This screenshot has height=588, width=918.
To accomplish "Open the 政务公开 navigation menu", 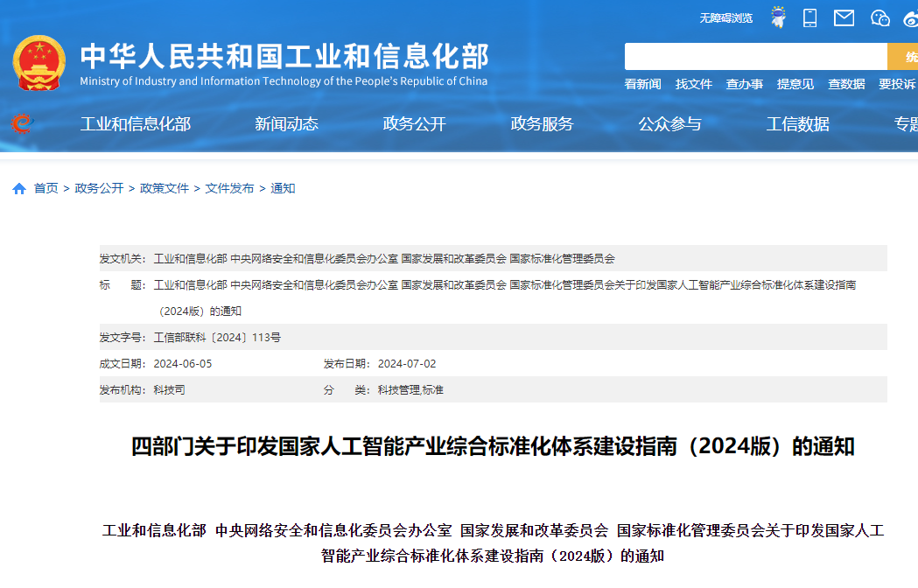I will (x=414, y=124).
